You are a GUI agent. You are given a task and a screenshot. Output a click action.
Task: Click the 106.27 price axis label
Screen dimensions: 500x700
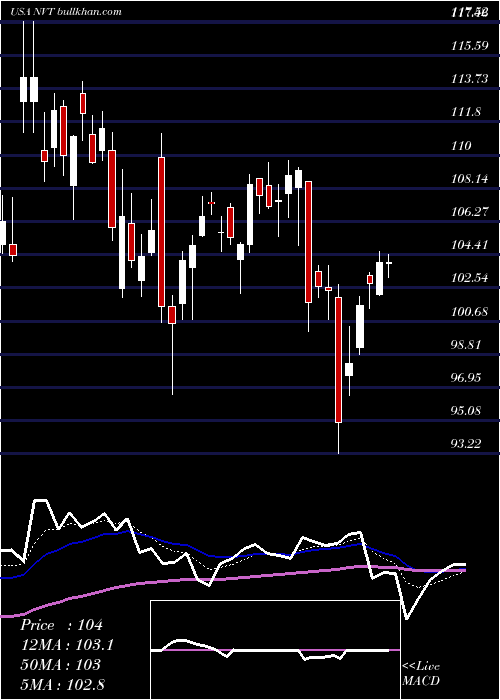click(470, 212)
